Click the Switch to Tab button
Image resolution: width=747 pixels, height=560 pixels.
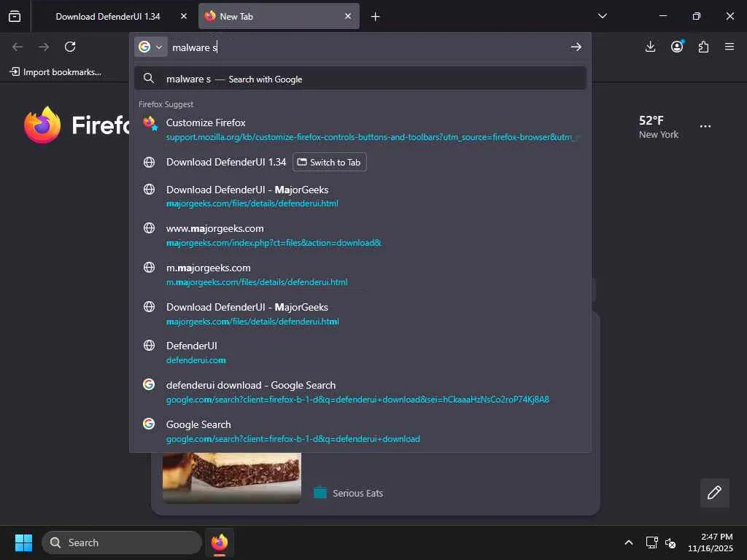point(329,163)
